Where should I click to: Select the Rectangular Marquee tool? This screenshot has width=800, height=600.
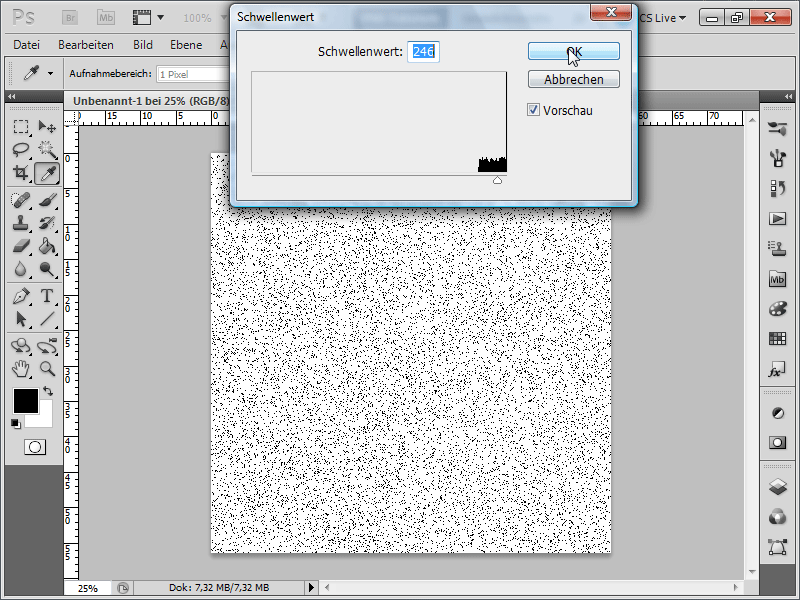click(20, 126)
